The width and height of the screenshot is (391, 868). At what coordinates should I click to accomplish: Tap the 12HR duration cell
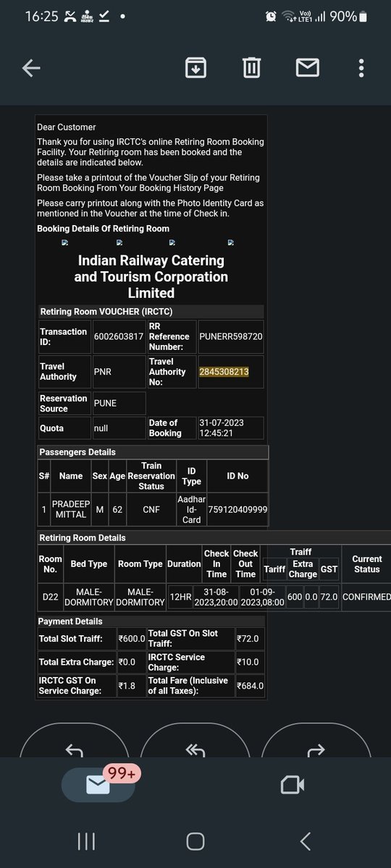(180, 597)
